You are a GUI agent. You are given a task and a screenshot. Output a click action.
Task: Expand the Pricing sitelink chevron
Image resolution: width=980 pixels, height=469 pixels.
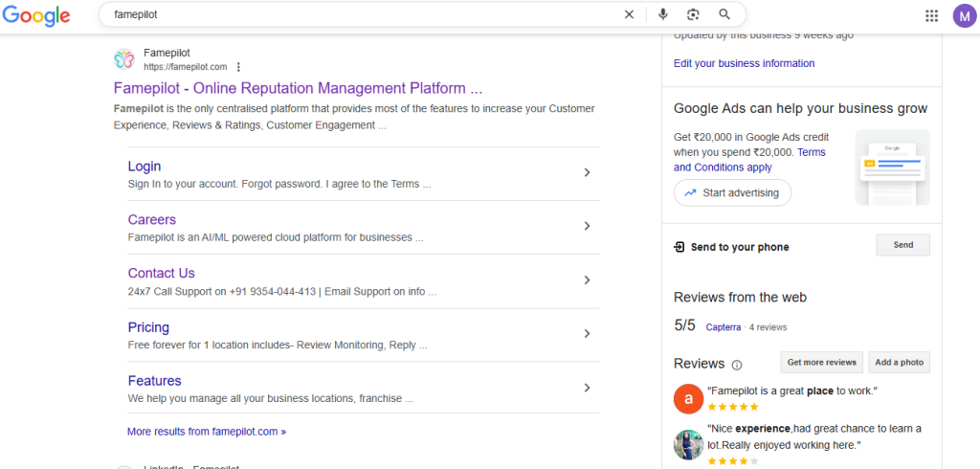click(x=587, y=333)
